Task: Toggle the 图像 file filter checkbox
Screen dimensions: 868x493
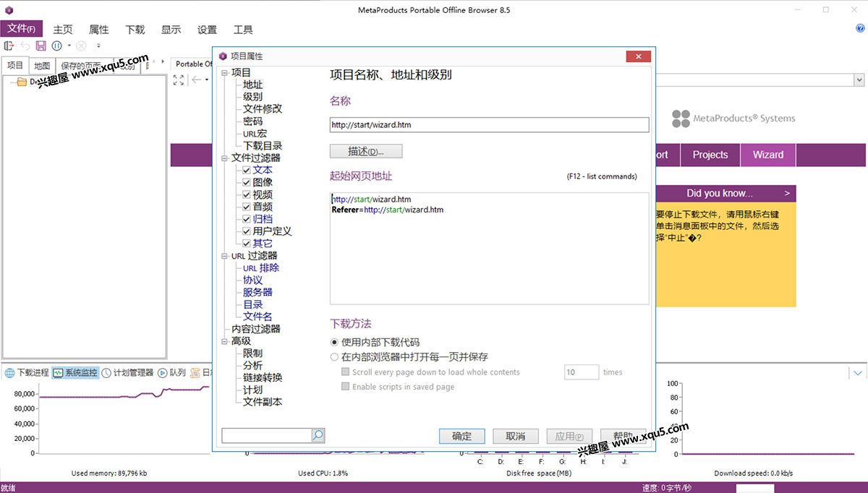Action: point(247,182)
